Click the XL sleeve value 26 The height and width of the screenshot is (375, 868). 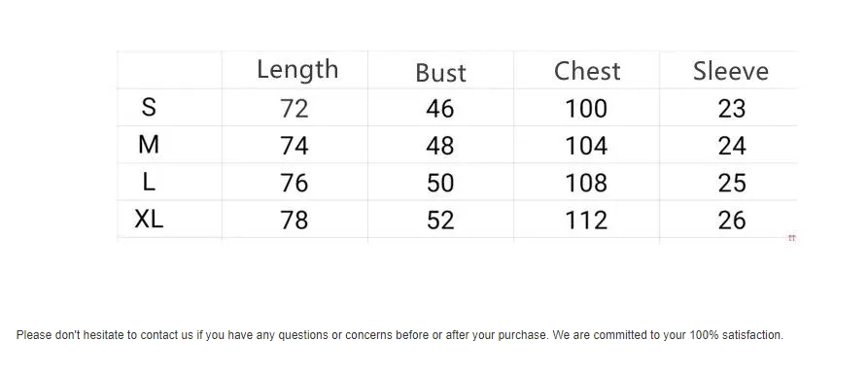coord(732,221)
